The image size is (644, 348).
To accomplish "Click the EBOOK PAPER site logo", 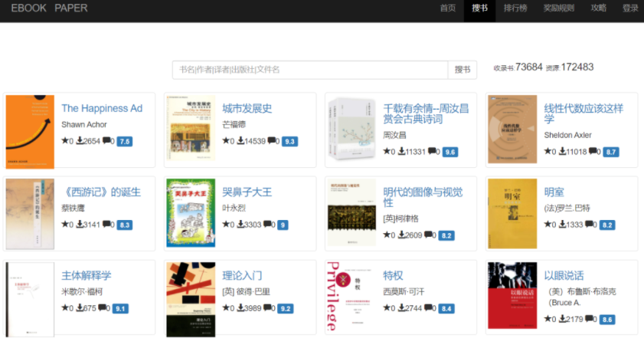I will pyautogui.click(x=49, y=8).
